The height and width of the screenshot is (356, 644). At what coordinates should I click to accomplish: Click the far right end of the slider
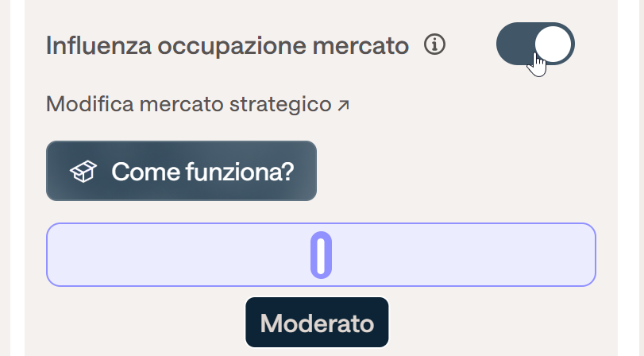coord(589,255)
